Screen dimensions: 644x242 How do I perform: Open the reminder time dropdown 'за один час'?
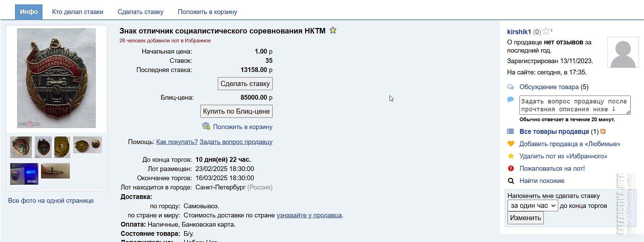533,205
